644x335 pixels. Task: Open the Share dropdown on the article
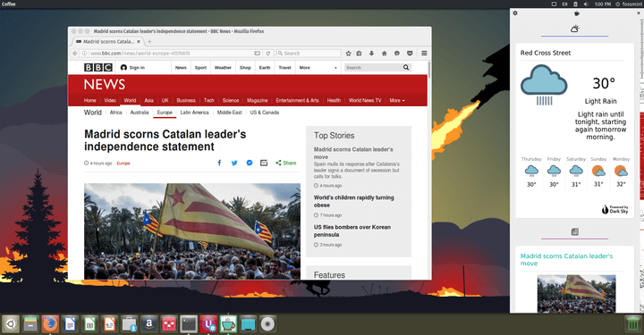[x=286, y=163]
